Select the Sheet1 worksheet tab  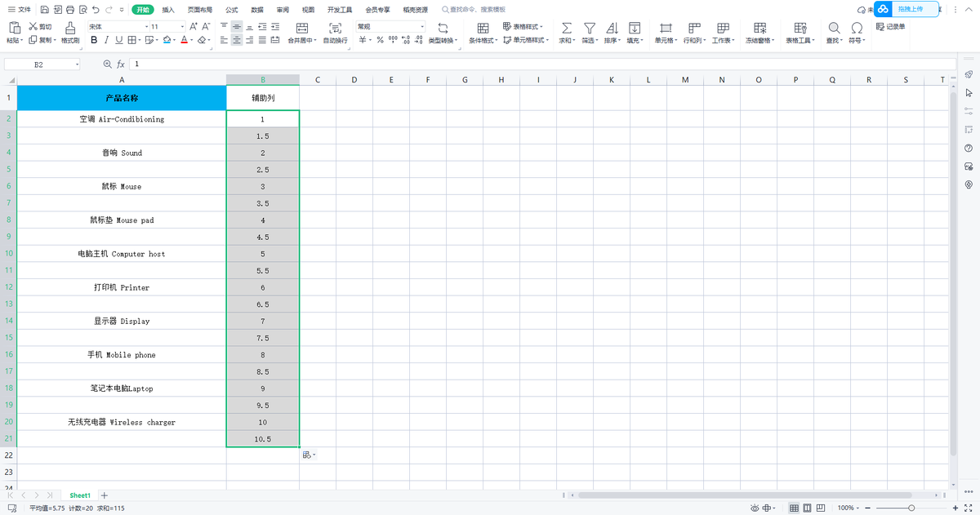[x=80, y=495]
